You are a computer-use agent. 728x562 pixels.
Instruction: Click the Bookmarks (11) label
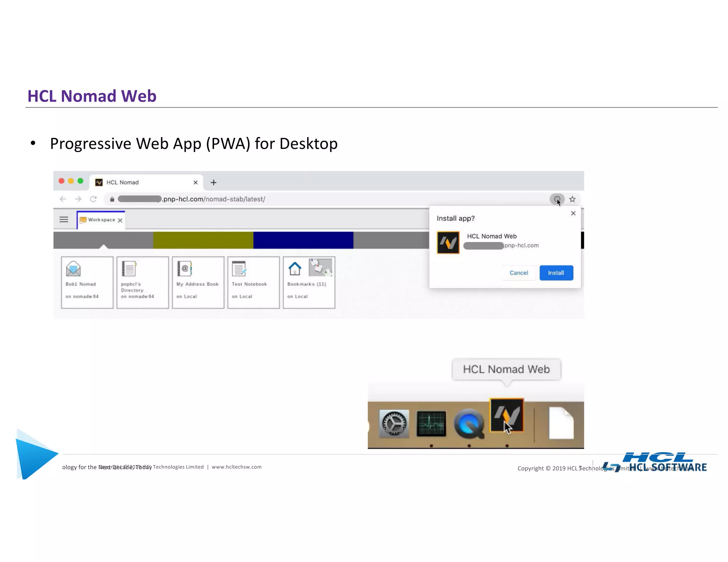pos(307,284)
